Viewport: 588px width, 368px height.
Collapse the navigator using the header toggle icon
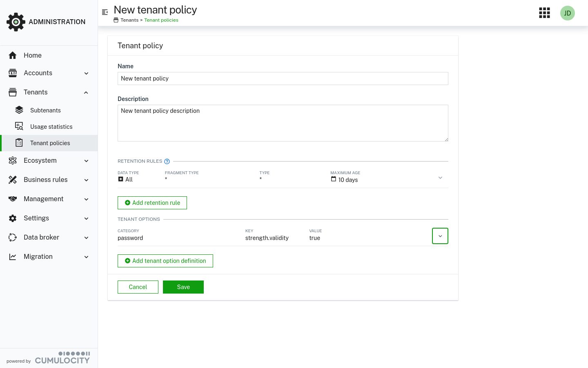[105, 12]
